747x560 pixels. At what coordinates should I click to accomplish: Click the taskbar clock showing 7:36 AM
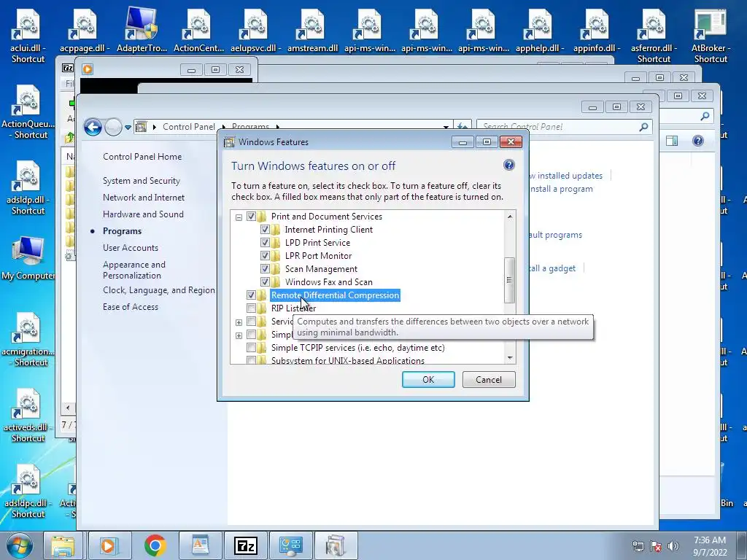[x=710, y=546]
